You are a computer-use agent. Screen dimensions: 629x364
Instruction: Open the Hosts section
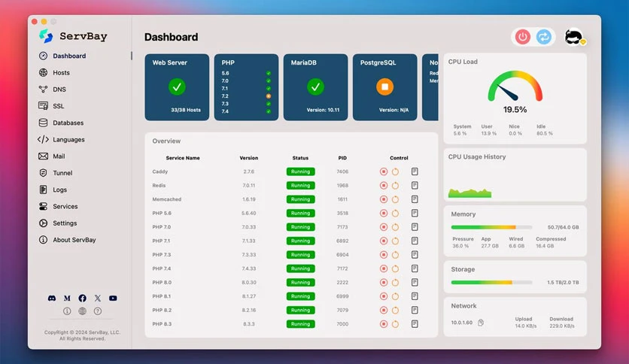54,72
